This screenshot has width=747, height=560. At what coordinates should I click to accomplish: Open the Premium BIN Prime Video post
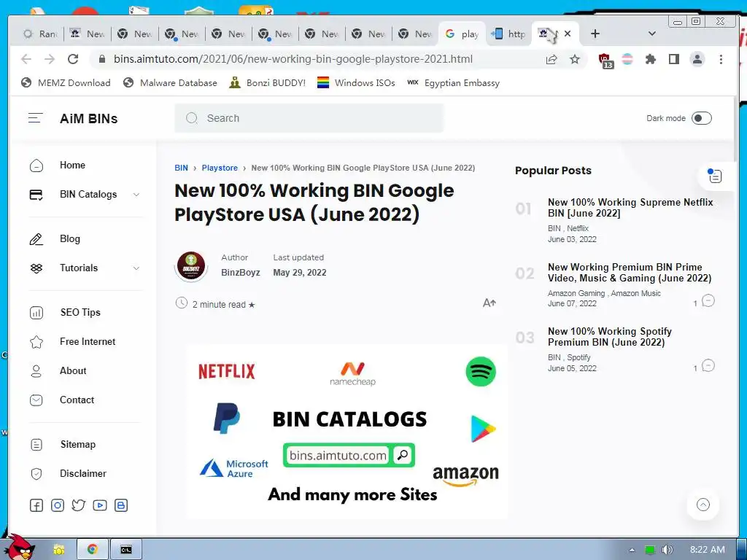pos(630,273)
